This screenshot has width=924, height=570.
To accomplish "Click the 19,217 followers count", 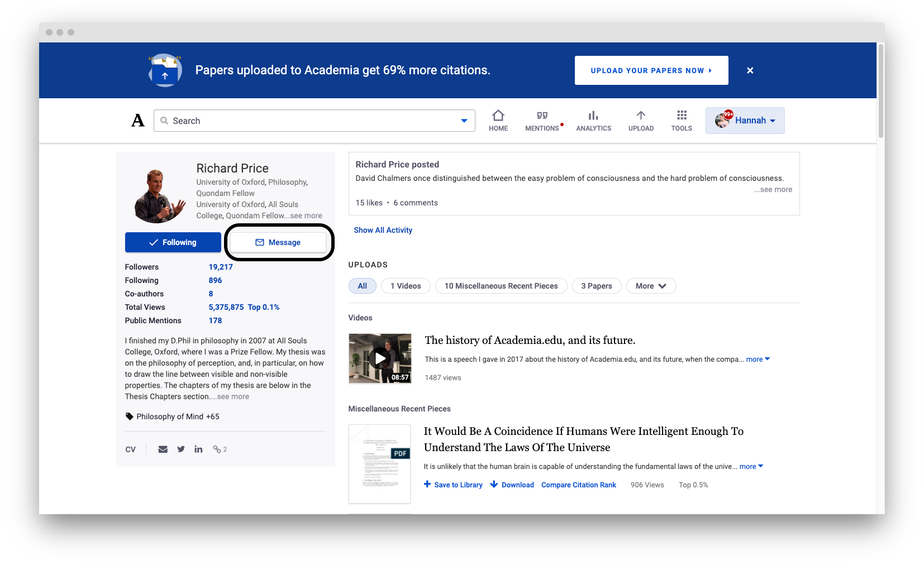I will [221, 267].
